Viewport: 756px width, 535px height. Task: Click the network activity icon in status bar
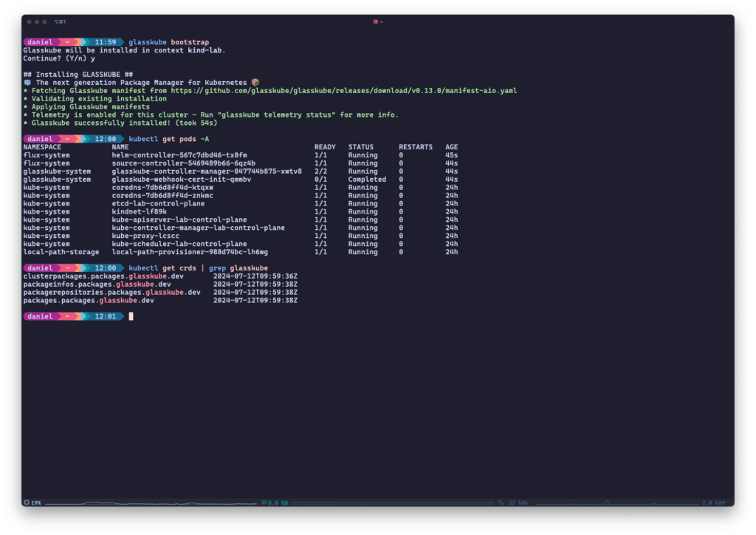tap(501, 502)
